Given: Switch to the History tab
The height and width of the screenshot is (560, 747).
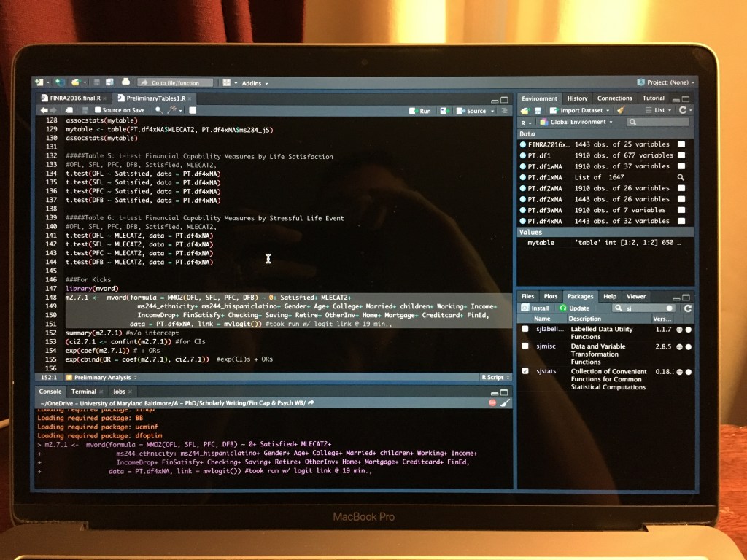Looking at the screenshot, I should coord(577,98).
